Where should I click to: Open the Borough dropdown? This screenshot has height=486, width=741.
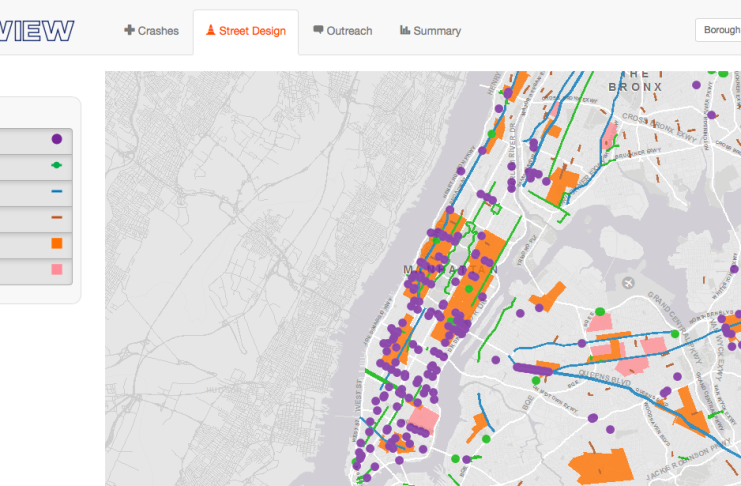(x=718, y=30)
